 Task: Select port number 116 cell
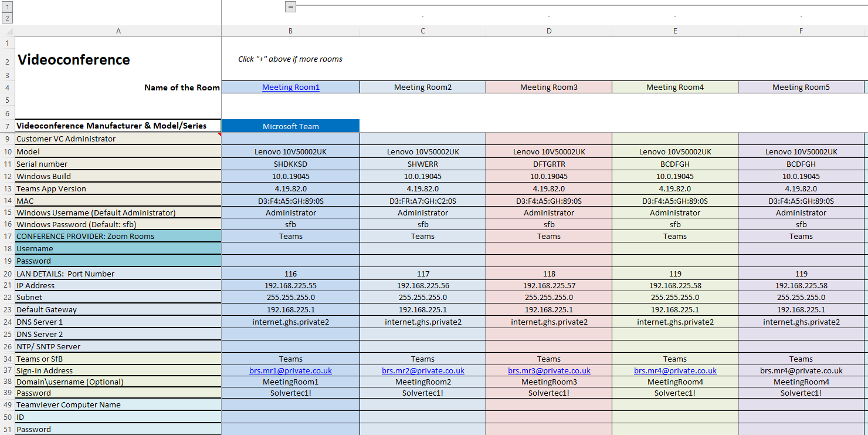291,274
